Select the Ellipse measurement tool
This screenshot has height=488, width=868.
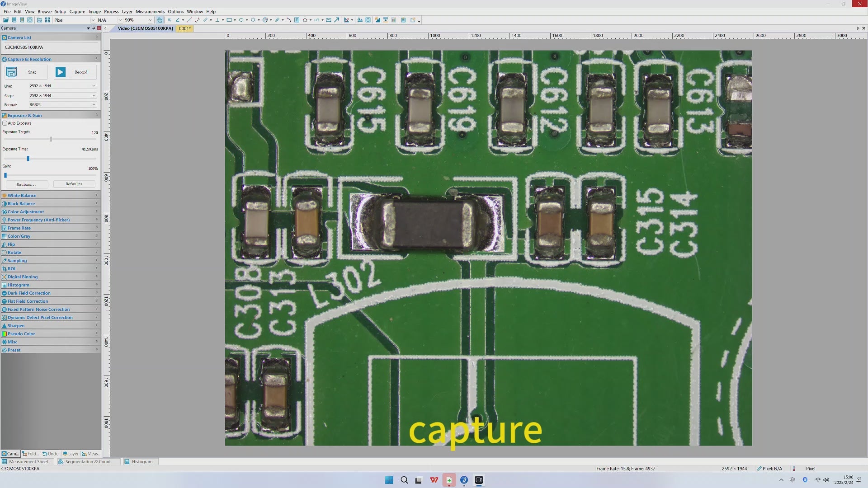click(x=241, y=20)
